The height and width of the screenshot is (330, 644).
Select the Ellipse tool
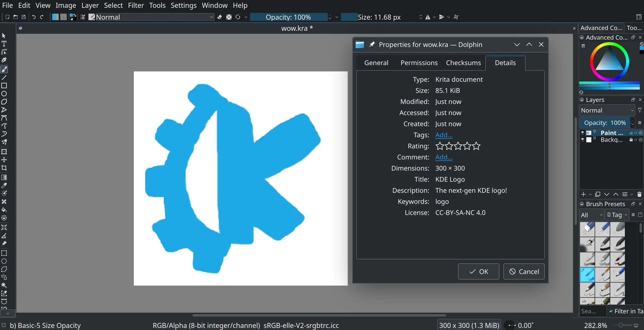pyautogui.click(x=4, y=94)
